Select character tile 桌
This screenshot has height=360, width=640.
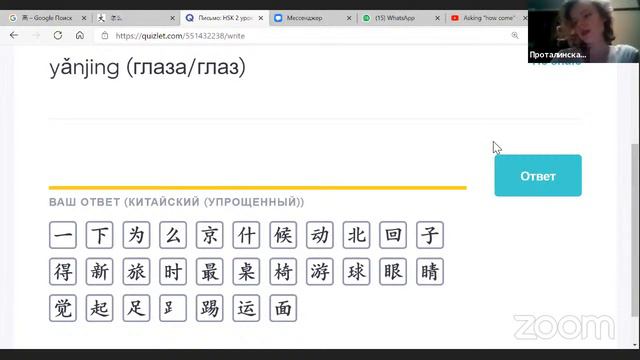coord(247,271)
